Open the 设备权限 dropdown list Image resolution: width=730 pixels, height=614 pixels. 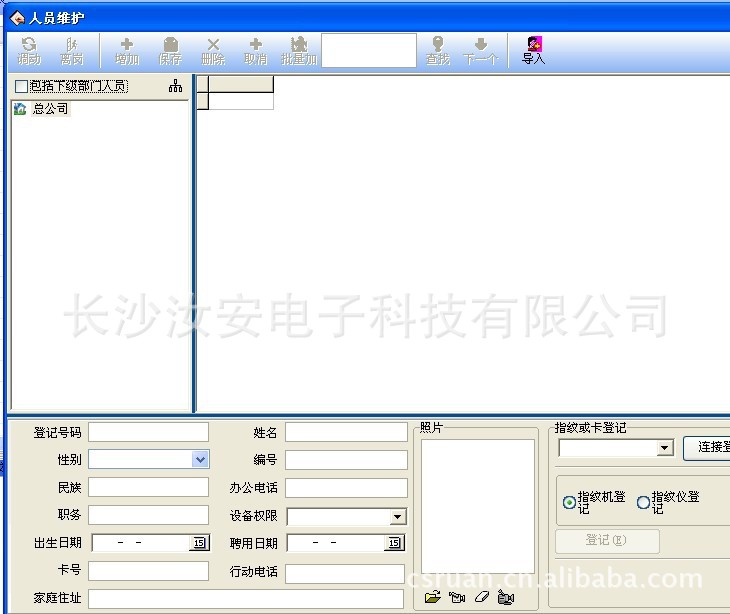(397, 517)
